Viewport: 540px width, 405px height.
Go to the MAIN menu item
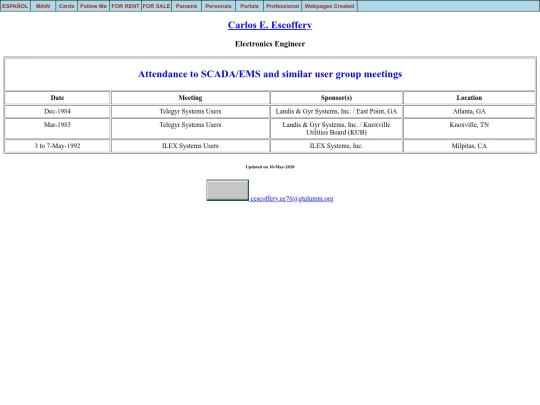coord(43,6)
